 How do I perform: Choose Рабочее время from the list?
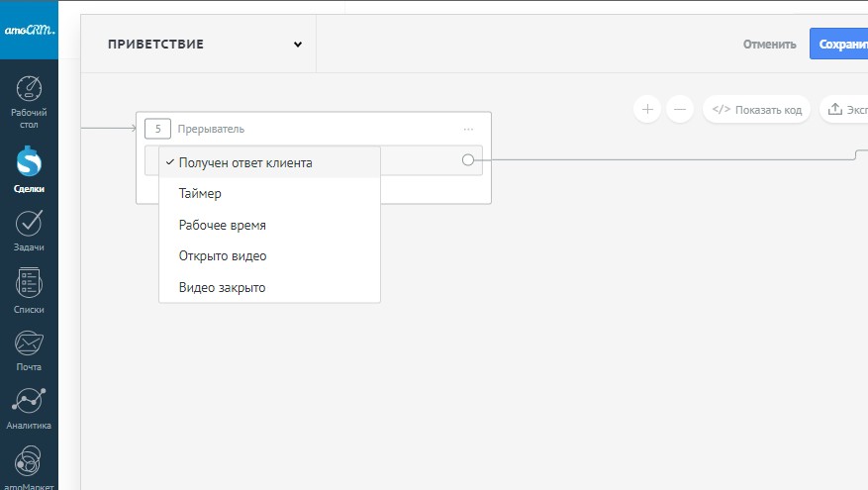(223, 225)
